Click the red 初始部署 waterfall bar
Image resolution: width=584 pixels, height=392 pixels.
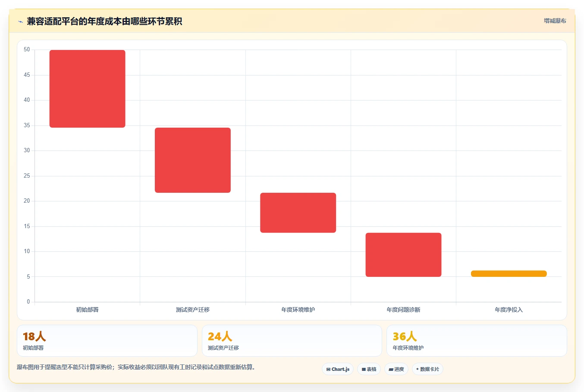[x=88, y=89]
